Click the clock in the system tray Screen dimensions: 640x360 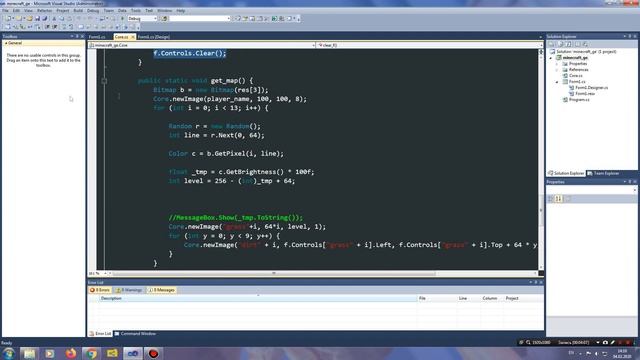622,353
